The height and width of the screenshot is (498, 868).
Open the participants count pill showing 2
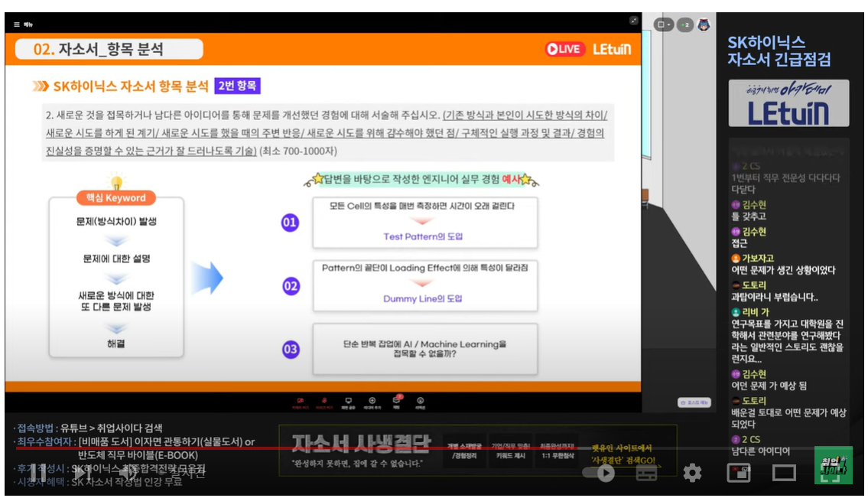coord(685,25)
